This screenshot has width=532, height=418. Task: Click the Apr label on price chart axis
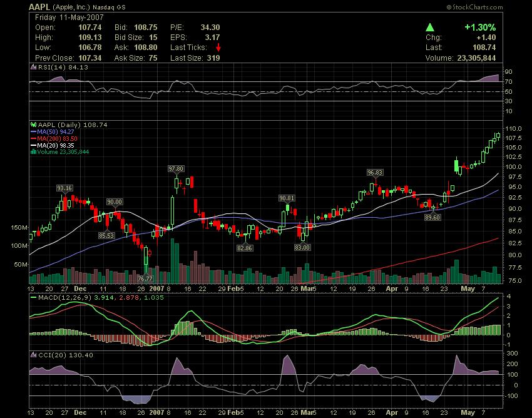(392, 288)
